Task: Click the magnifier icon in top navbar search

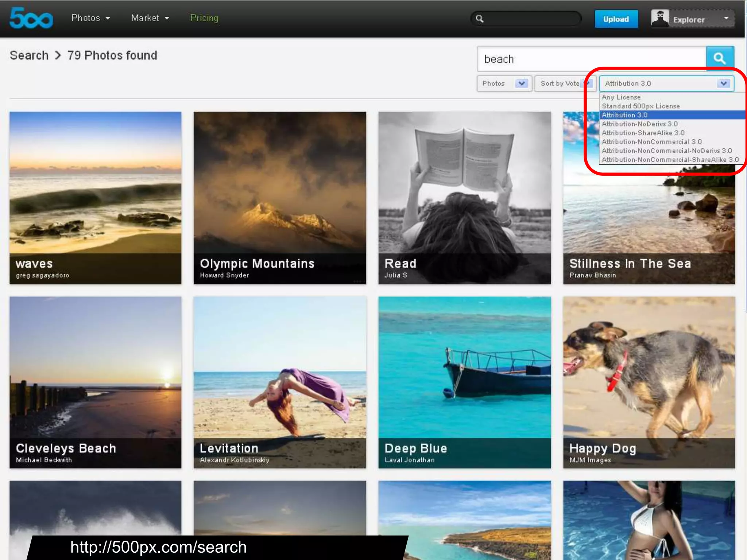Action: 480,19
